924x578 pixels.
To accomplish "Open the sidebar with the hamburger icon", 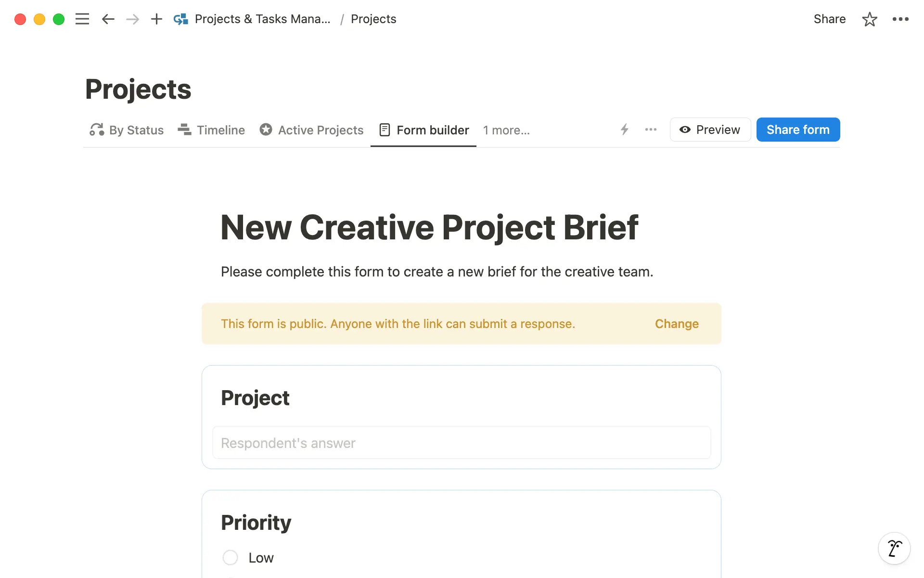I will tap(82, 19).
